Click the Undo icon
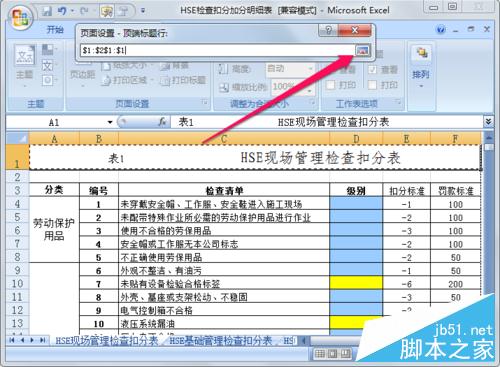500x367 pixels. (62, 12)
